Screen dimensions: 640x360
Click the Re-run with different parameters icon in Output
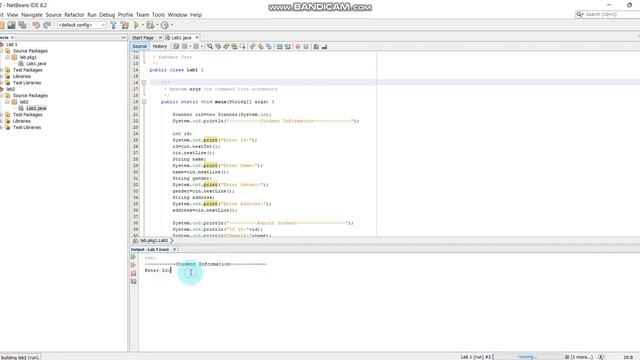click(133, 265)
